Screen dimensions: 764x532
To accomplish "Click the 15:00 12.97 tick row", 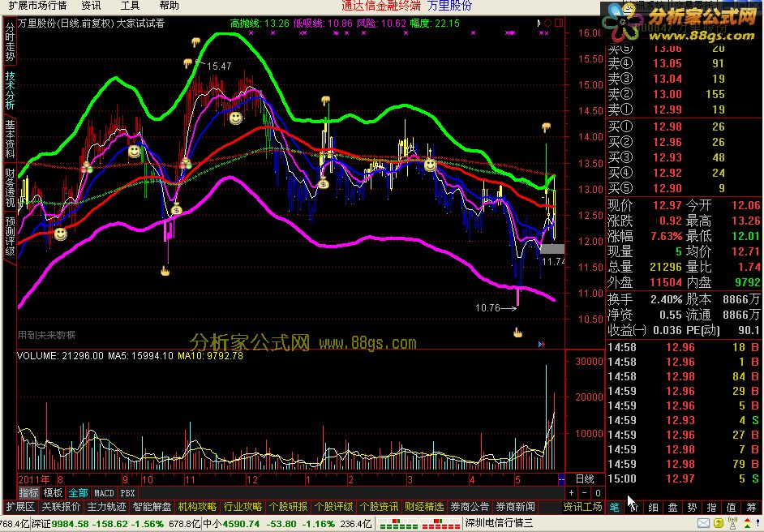I will click(684, 479).
